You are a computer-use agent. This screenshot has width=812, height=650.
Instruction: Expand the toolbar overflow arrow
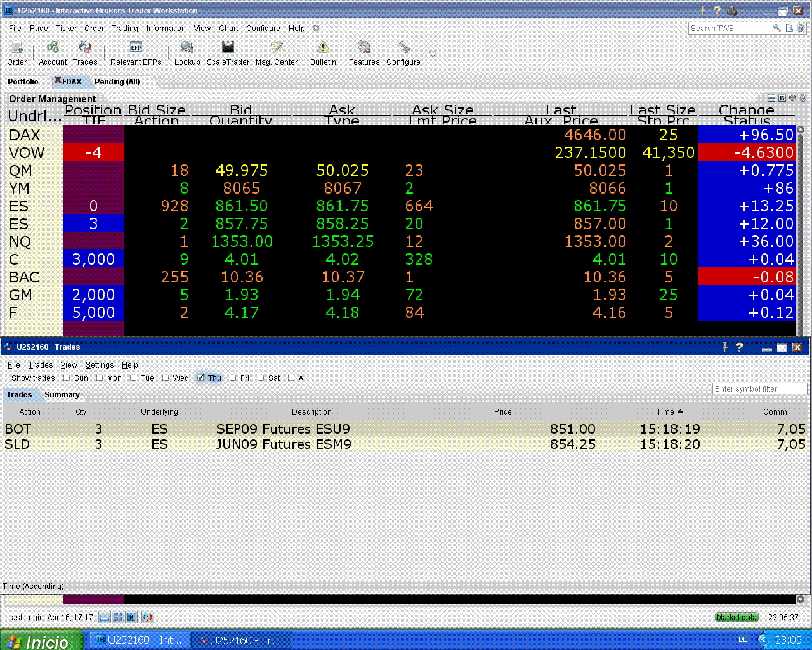coord(433,54)
